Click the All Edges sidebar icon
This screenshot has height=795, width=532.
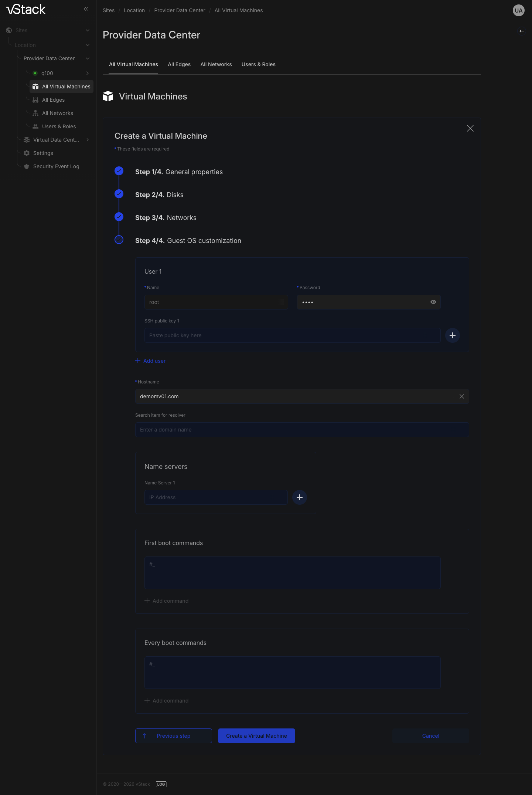[35, 100]
